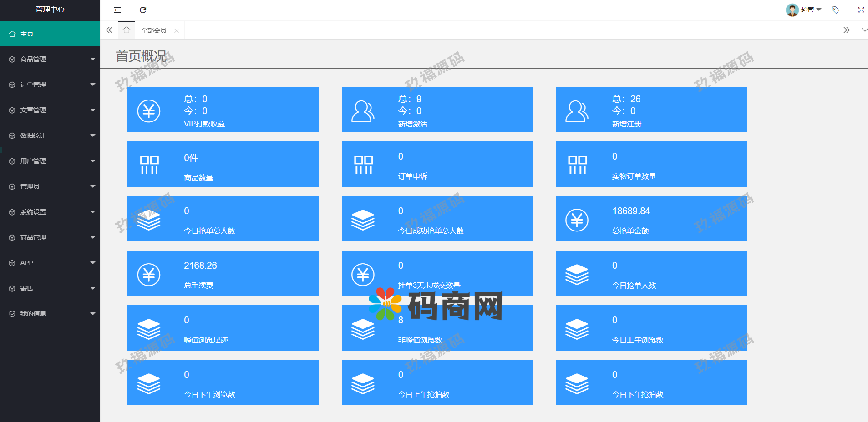Expand the 订单管理 sidebar menu
This screenshot has height=422, width=868.
(50, 85)
